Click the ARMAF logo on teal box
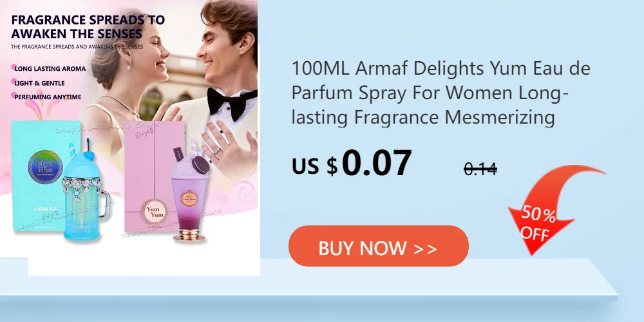The image size is (644, 322). [x=45, y=209]
